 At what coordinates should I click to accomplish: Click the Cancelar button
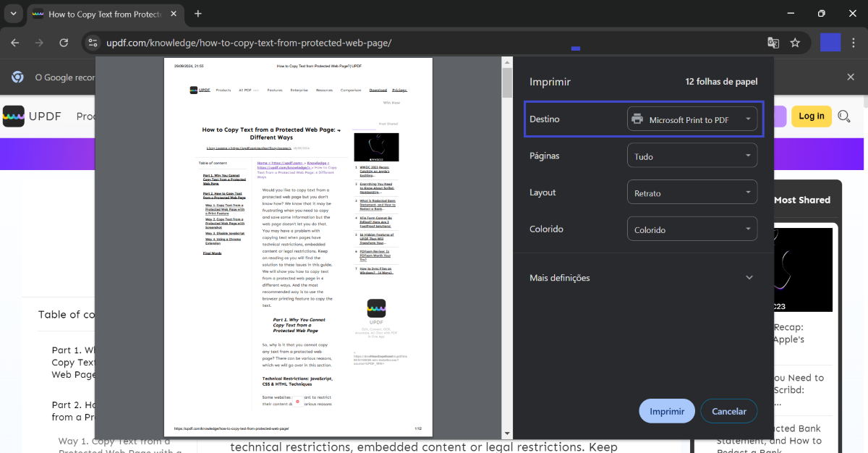point(729,411)
